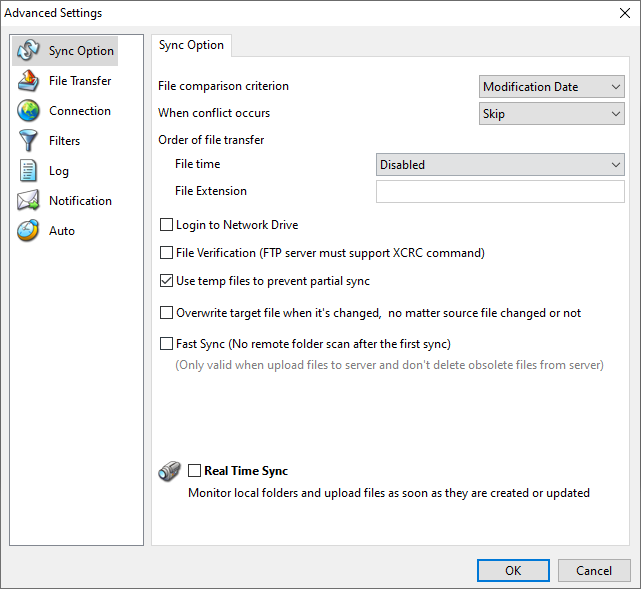Image resolution: width=641 pixels, height=589 pixels.
Task: Select the Sync Option tab
Action: tap(192, 45)
